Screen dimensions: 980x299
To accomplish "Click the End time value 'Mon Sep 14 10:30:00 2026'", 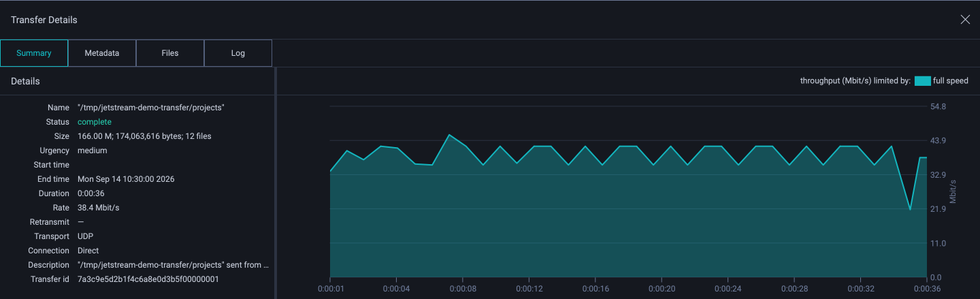I will point(126,179).
